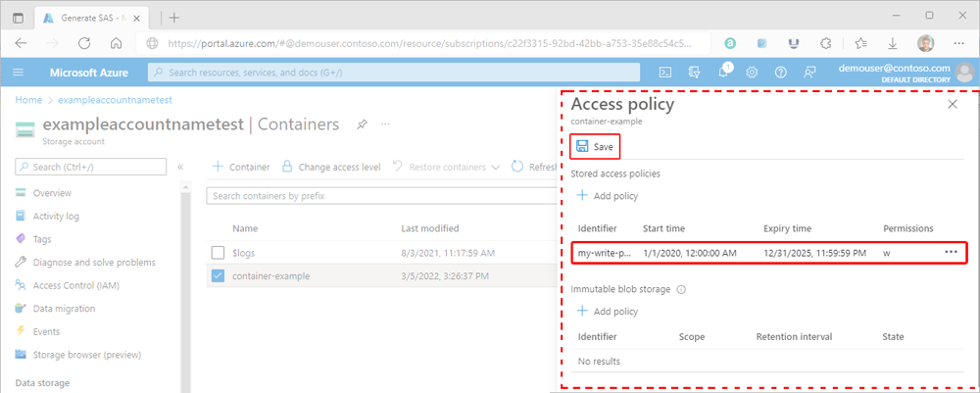
Task: Open more options ellipsis beside Containers title
Action: 385,124
